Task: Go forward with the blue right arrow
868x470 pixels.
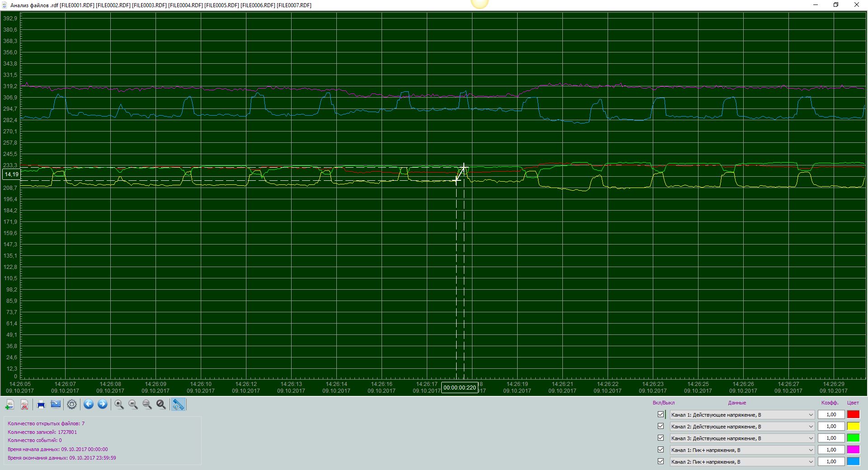Action: tap(103, 404)
